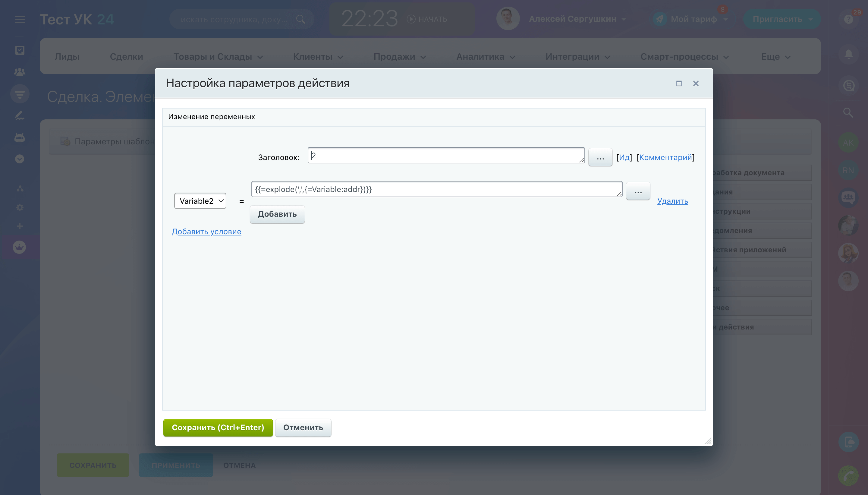Open the notifications bell icon
The image size is (868, 495).
(849, 54)
